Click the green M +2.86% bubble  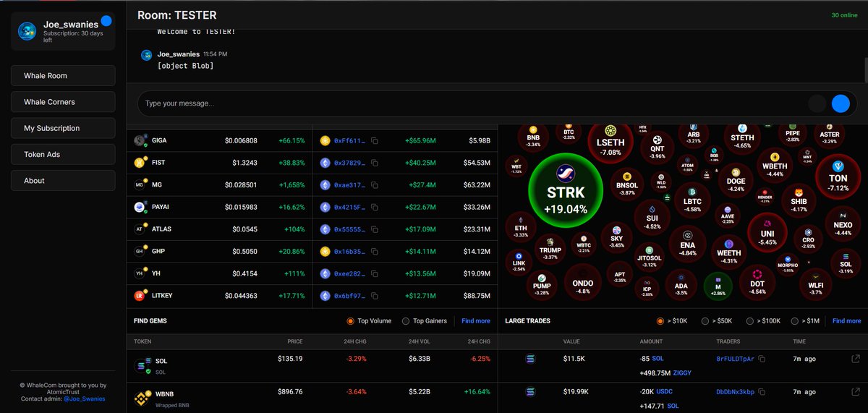(x=718, y=286)
